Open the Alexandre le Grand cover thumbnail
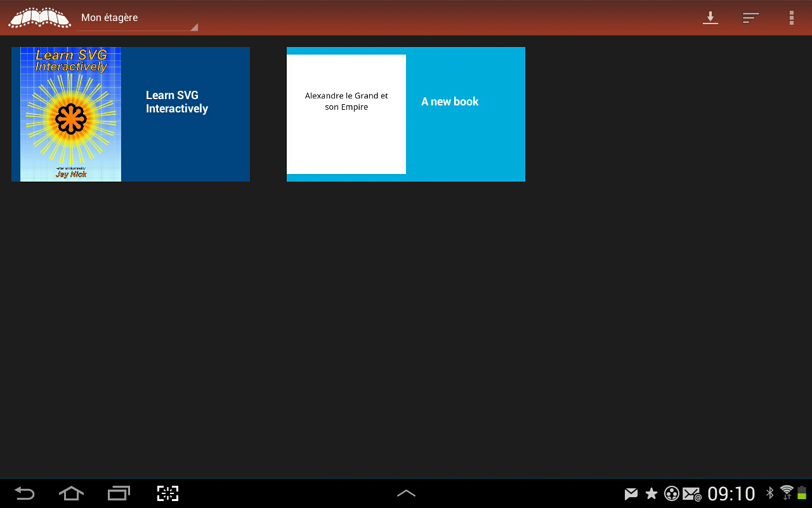This screenshot has height=508, width=812. [x=346, y=114]
